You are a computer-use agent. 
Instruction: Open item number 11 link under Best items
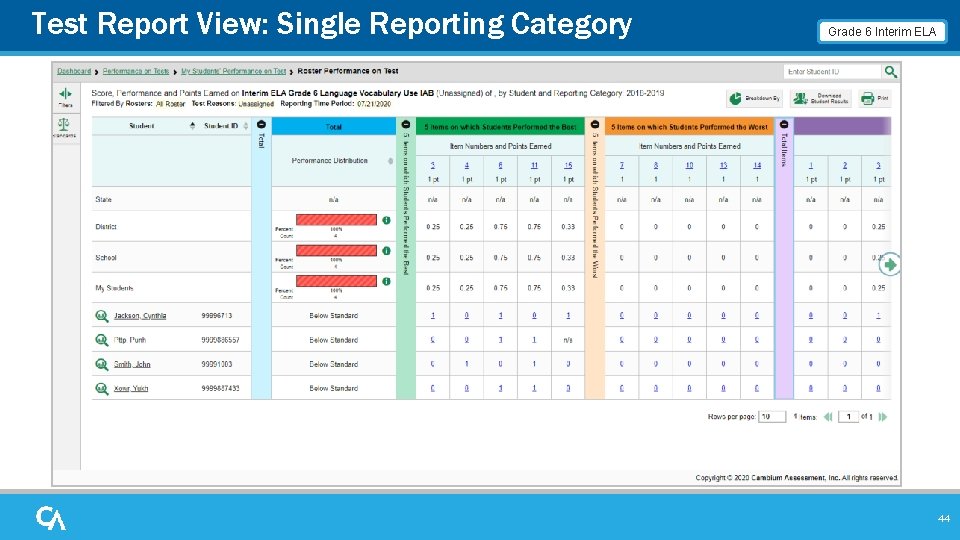534,165
